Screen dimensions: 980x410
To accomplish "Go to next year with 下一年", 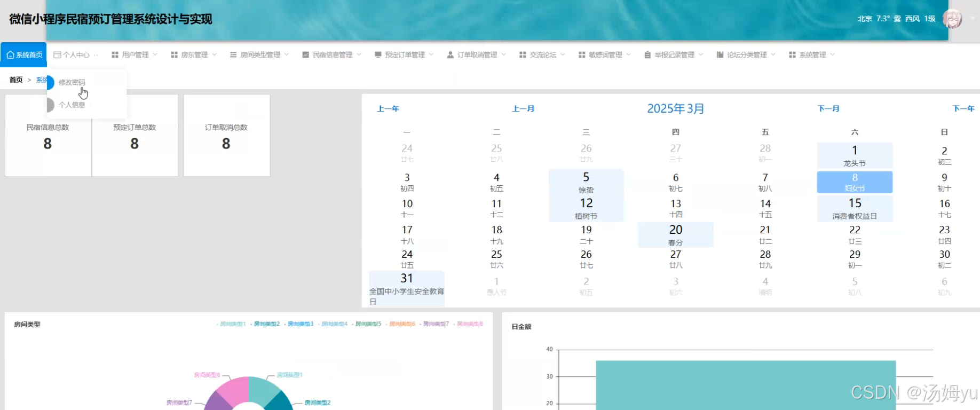I will pyautogui.click(x=963, y=108).
